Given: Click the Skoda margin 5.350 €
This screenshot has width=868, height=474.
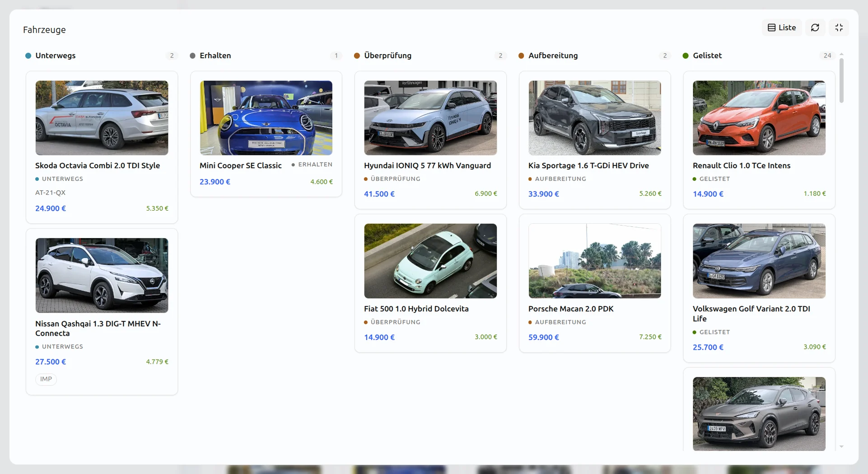Looking at the screenshot, I should [157, 208].
